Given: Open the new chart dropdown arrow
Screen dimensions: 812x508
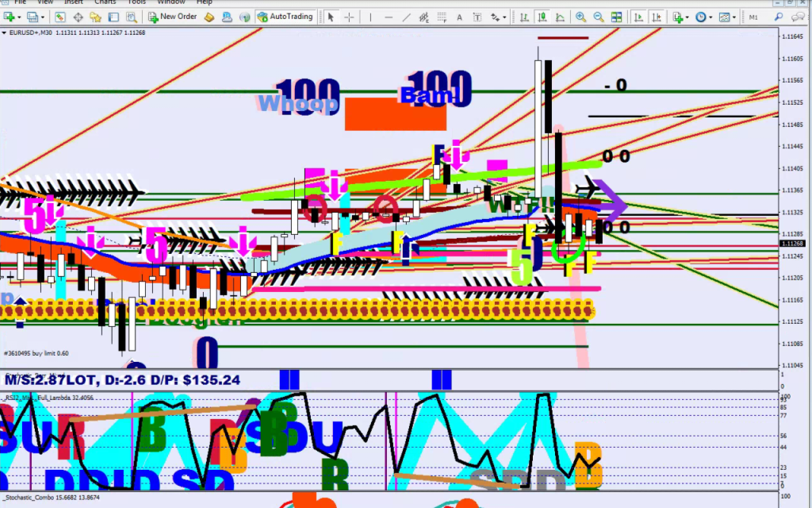Looking at the screenshot, I should tap(19, 17).
